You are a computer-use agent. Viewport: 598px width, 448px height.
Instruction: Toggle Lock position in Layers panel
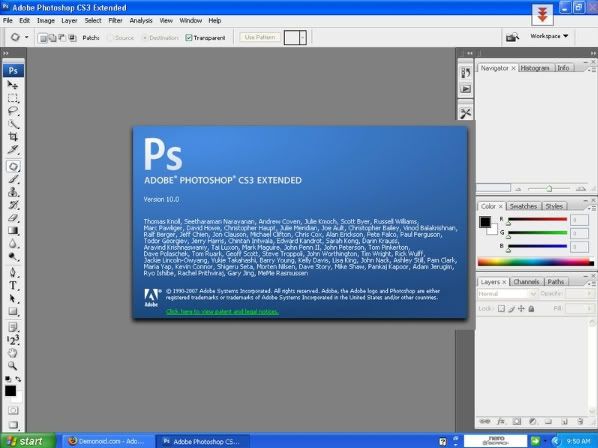(521, 308)
